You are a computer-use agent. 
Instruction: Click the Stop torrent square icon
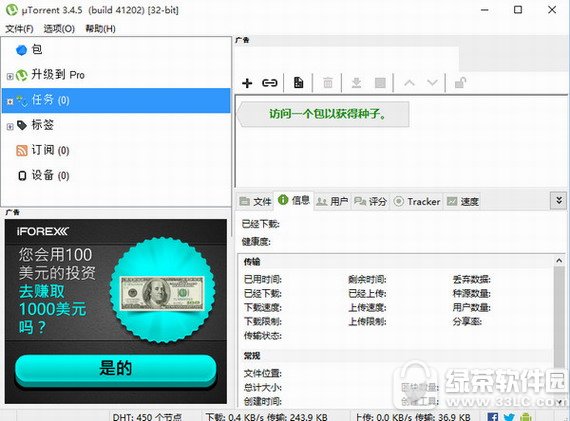point(380,83)
